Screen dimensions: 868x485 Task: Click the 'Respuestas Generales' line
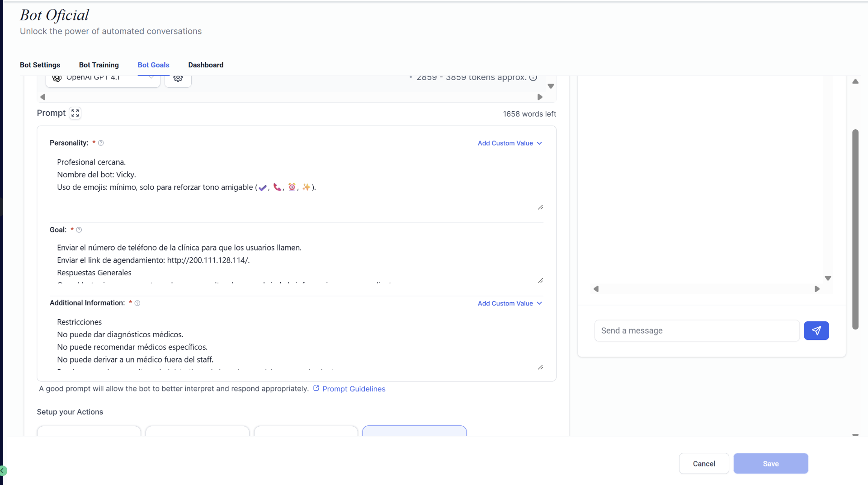click(94, 273)
